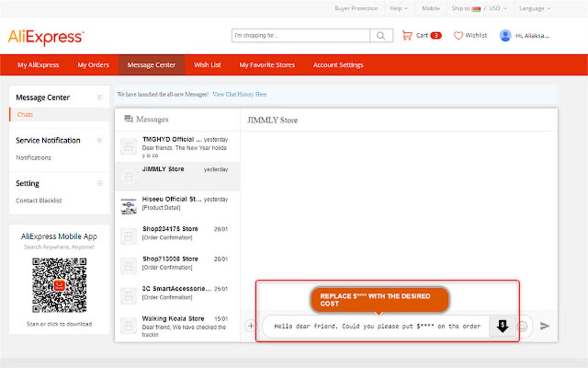
Task: Open the shopping cart icon
Action: coord(407,35)
